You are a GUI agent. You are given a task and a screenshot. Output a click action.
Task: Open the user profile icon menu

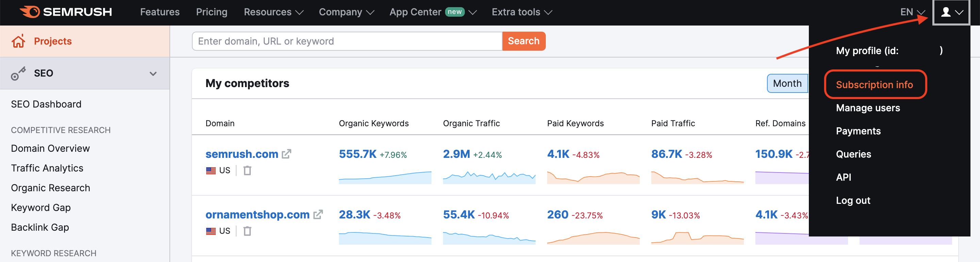(951, 13)
